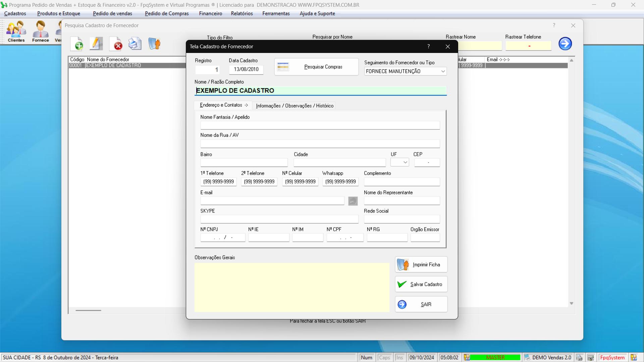
Task: Open Seguimento do Fornecedor ou Tipo dropdown
Action: [x=443, y=71]
